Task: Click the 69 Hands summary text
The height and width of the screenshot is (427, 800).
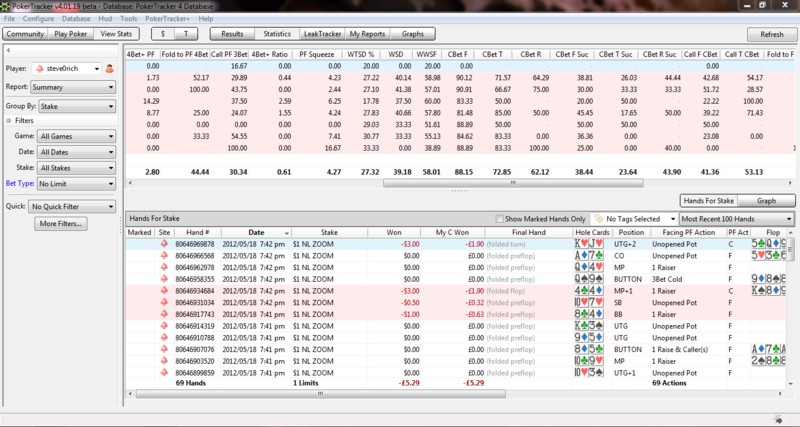Action: 191,383
